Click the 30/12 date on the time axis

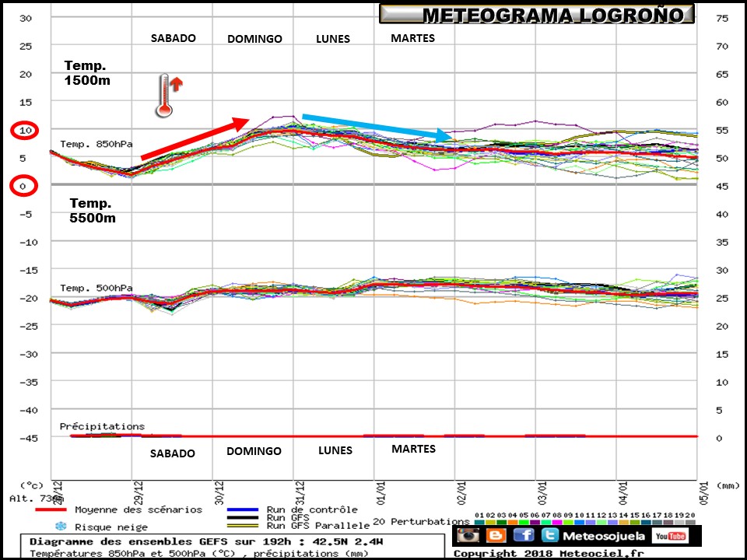[219, 493]
